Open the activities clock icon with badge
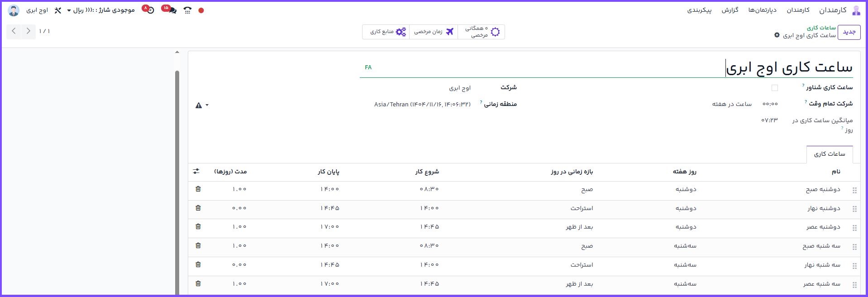868x297 pixels. 149,10
